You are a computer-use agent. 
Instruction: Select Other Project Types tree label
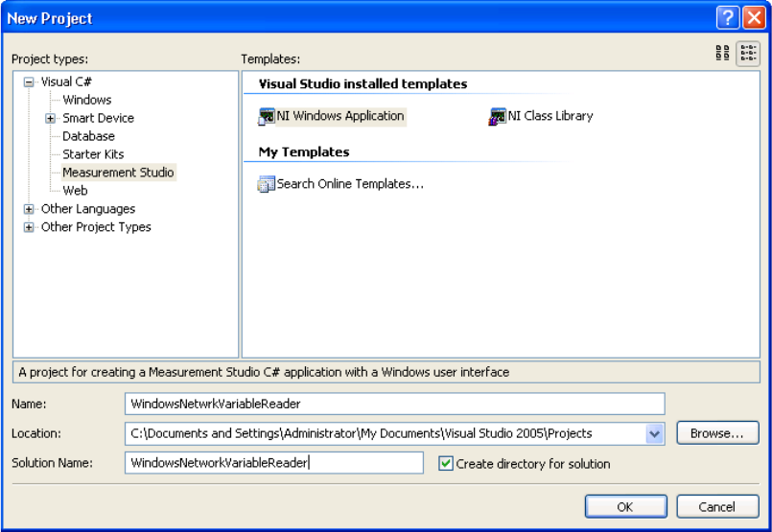point(96,227)
